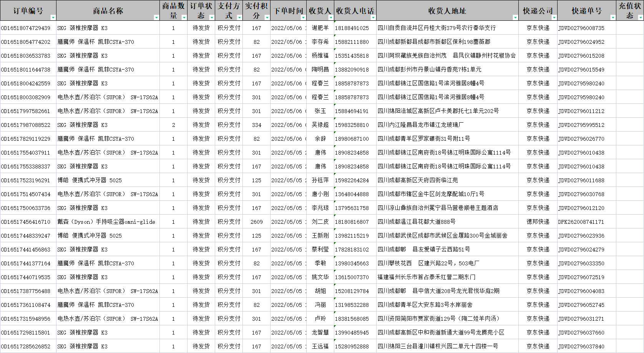Click address 四川成都温江县花都大道888号
This screenshot has height=353, width=644.
click(x=447, y=222)
